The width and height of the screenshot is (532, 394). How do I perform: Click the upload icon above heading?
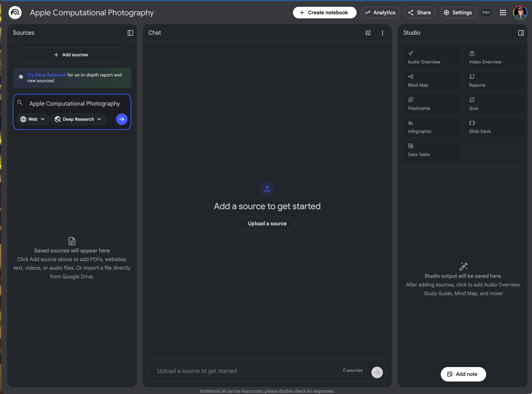point(267,189)
